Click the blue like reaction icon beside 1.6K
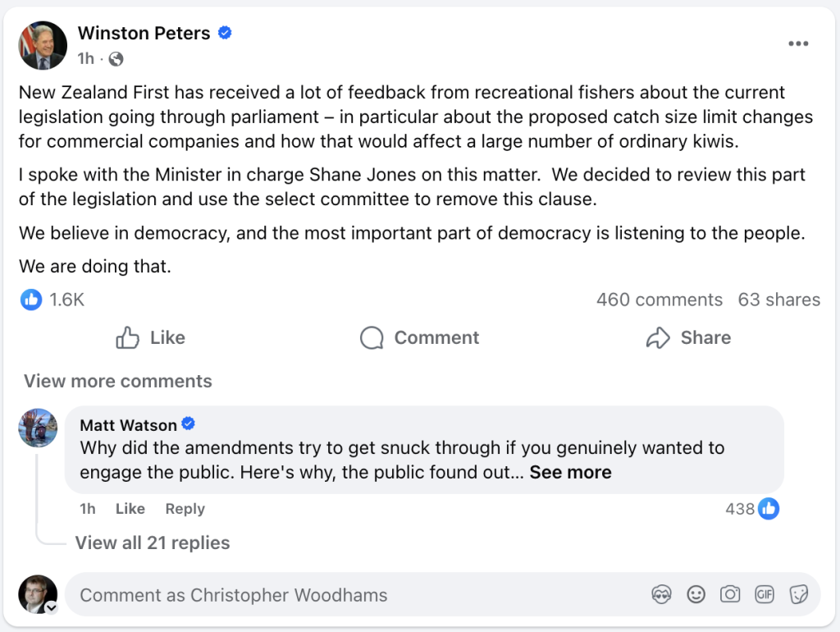The width and height of the screenshot is (840, 632). 31,300
